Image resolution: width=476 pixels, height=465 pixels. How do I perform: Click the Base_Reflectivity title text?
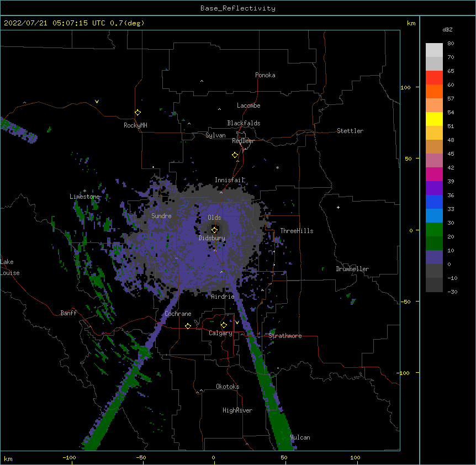238,8
